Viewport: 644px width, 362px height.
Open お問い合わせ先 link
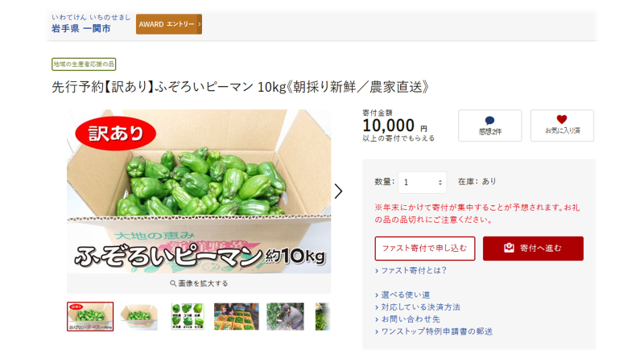click(411, 319)
